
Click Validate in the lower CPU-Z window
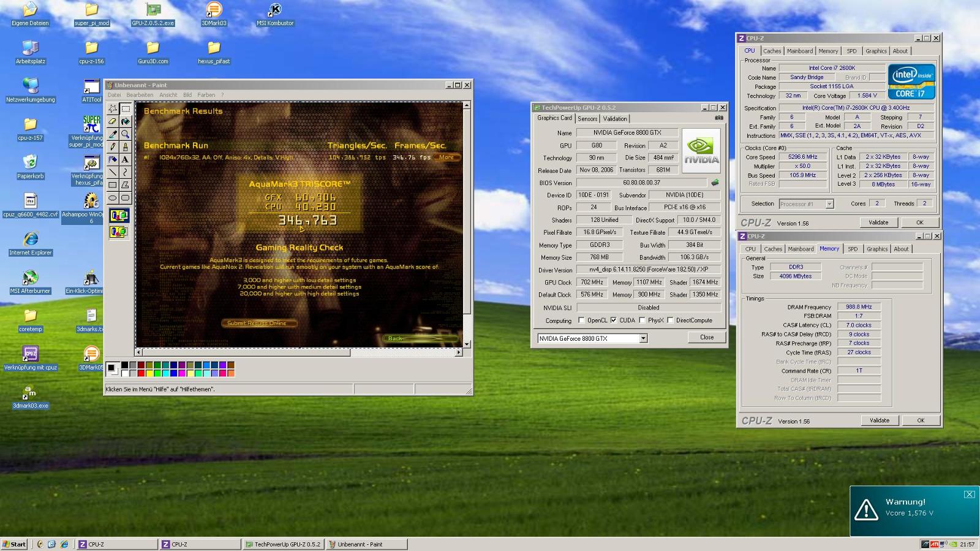point(880,420)
